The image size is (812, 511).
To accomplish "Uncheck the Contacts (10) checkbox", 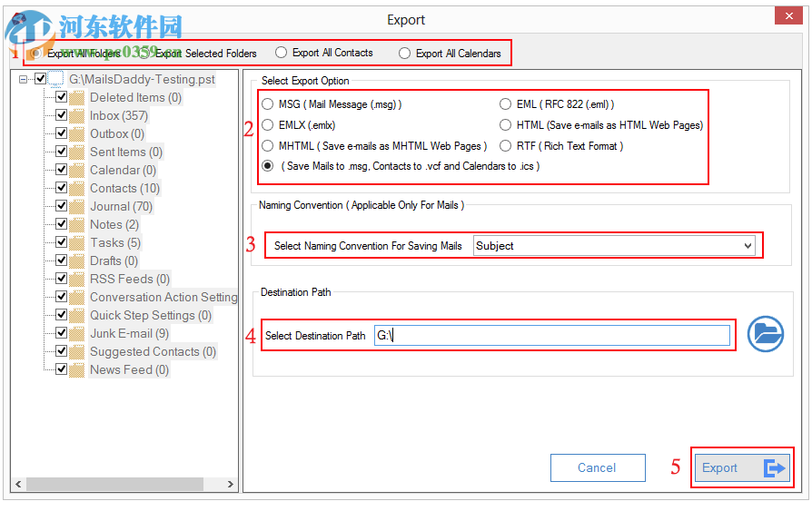I will [61, 187].
